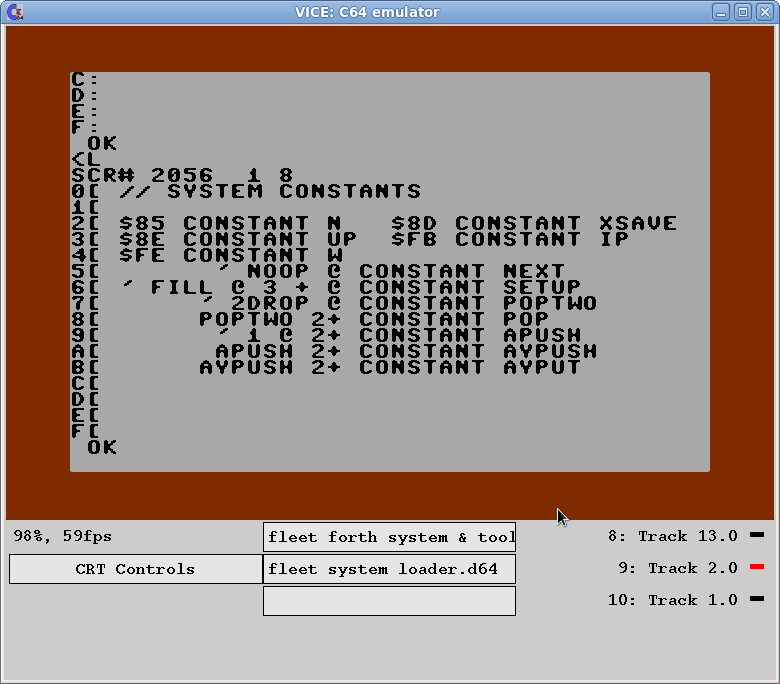
Task: Click the 'SCR# 2056' line in emulator
Action: point(180,175)
